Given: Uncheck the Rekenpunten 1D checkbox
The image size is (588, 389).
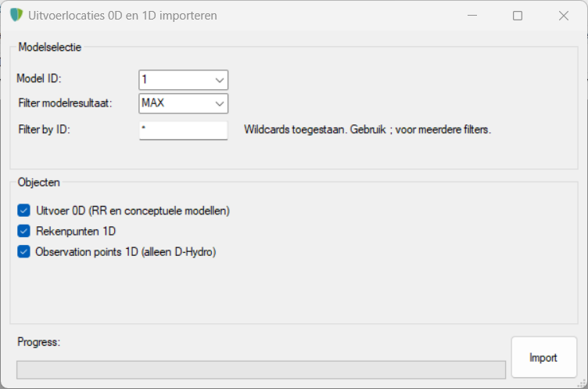Looking at the screenshot, I should (23, 231).
